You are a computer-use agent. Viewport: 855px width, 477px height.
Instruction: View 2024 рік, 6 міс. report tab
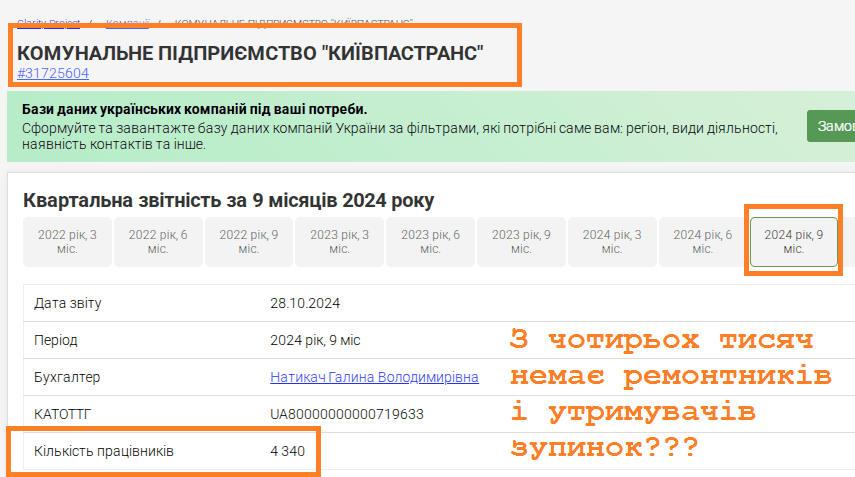[x=702, y=242]
